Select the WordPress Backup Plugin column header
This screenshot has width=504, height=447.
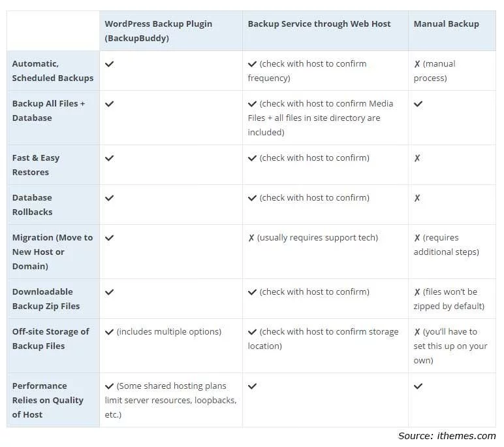[159, 31]
